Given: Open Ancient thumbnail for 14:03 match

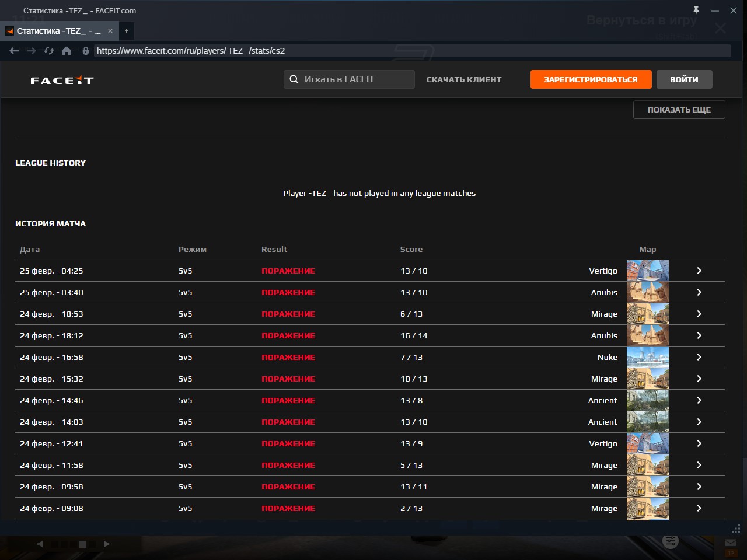Looking at the screenshot, I should click(x=648, y=422).
